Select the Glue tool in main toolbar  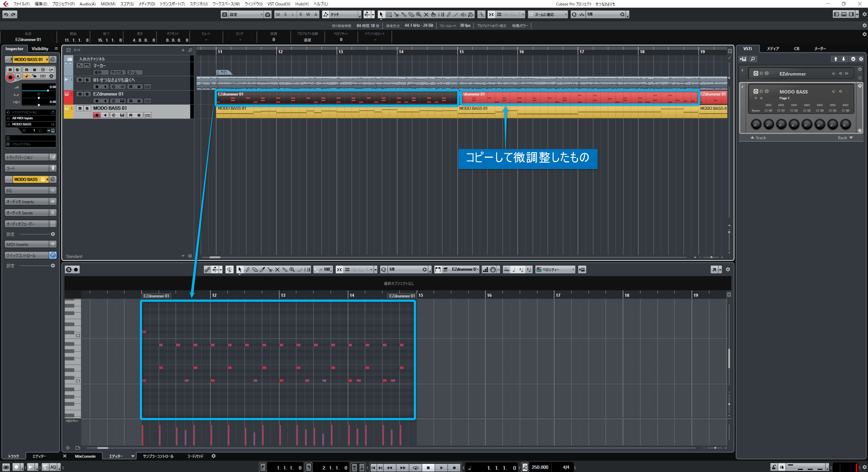[x=404, y=14]
